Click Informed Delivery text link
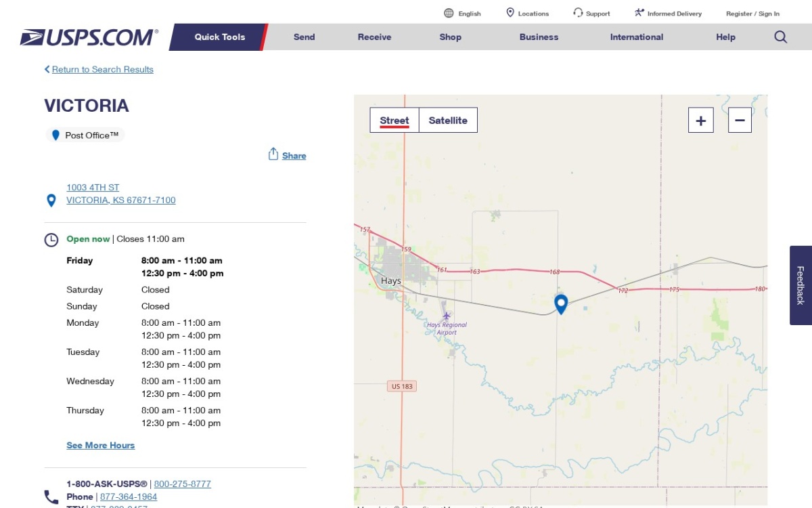Screen dimensions: 812x508 [675, 14]
